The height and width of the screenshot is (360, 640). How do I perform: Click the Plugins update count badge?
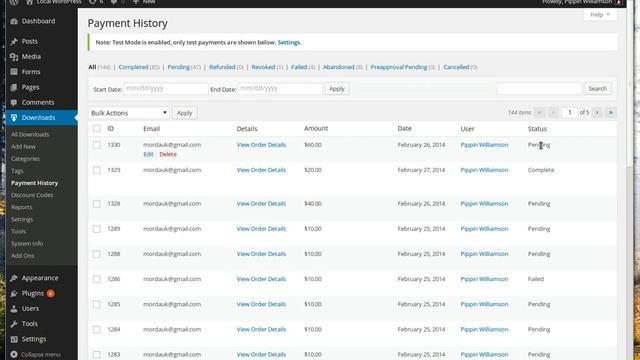tap(50, 293)
